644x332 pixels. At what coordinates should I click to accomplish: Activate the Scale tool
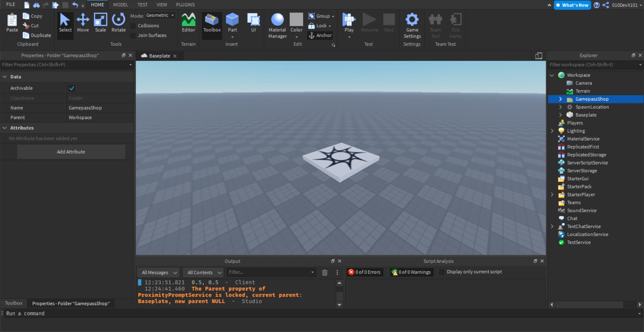pyautogui.click(x=100, y=23)
